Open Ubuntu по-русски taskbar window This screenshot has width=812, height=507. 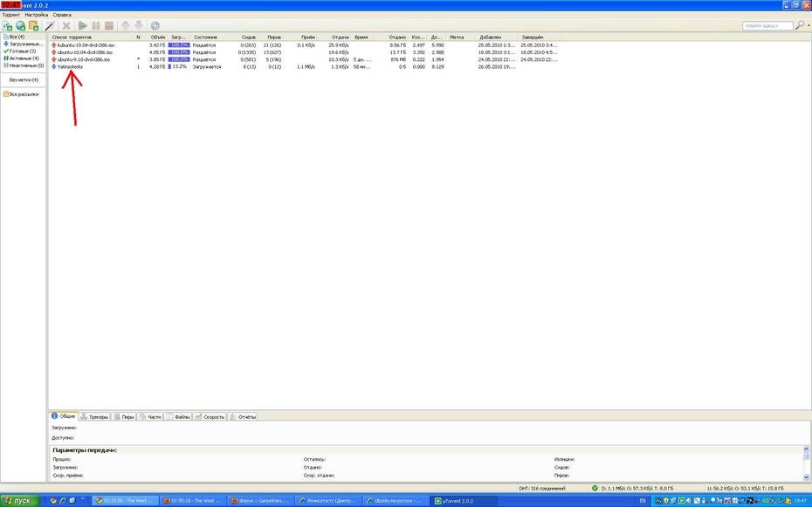coord(396,501)
